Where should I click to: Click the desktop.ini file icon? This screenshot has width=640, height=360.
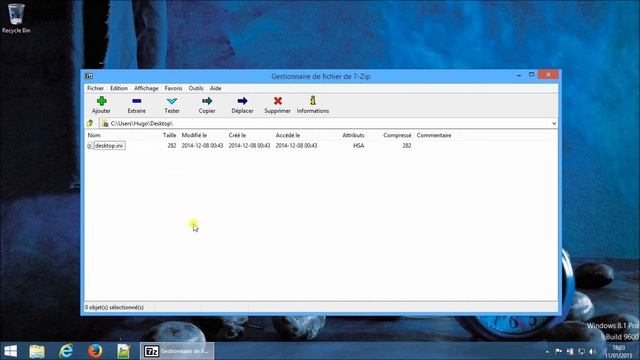pos(89,146)
